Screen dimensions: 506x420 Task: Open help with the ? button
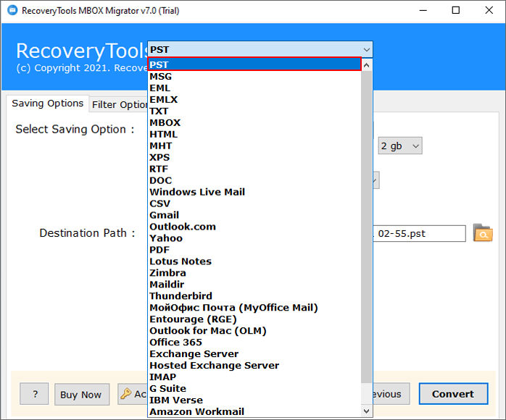click(34, 393)
